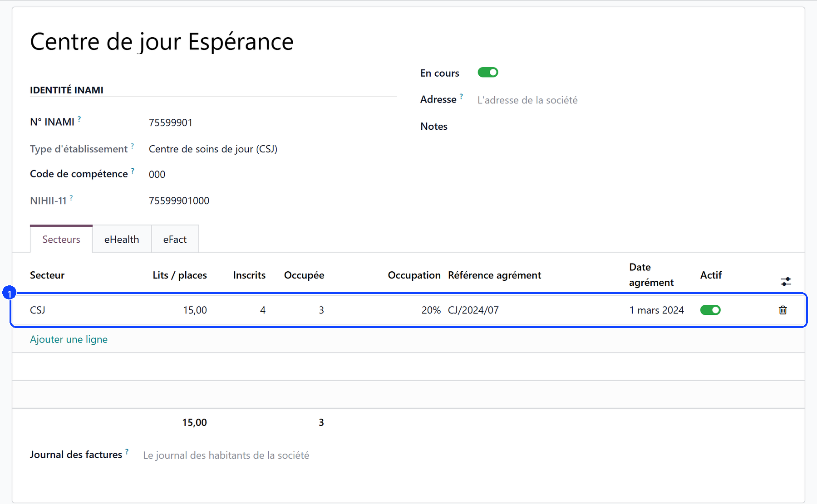Viewport: 817px width, 504px height.
Task: Click the Inscrits value 4 cell
Action: (262, 310)
